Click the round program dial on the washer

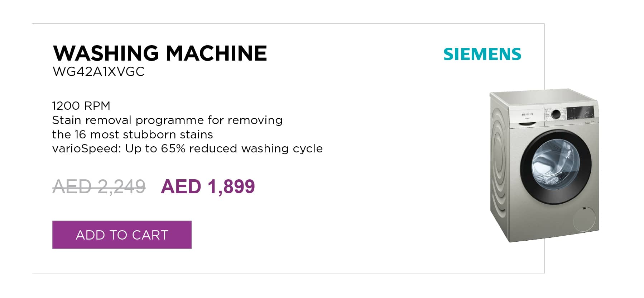coord(556,114)
